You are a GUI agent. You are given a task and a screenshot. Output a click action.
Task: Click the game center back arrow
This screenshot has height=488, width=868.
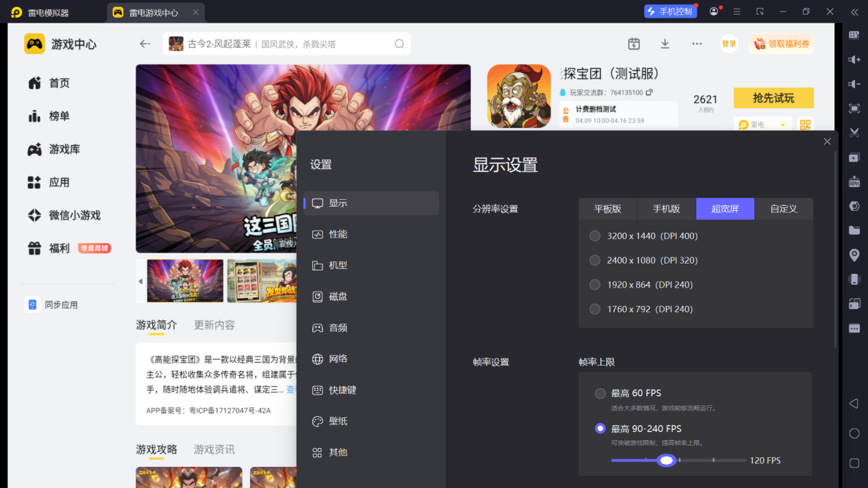(x=145, y=44)
